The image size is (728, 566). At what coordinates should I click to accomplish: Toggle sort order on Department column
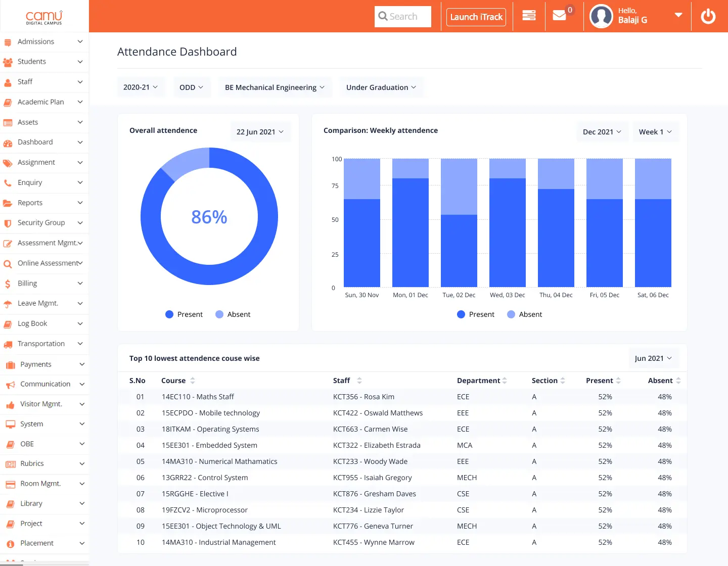point(504,381)
